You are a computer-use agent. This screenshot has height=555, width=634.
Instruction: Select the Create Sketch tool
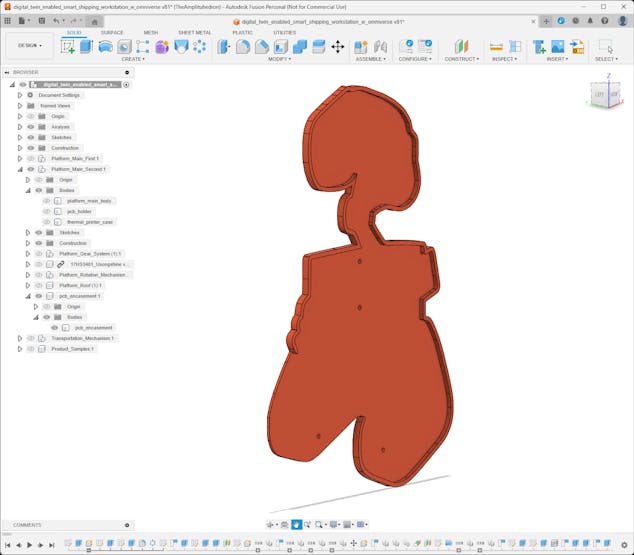[67, 46]
